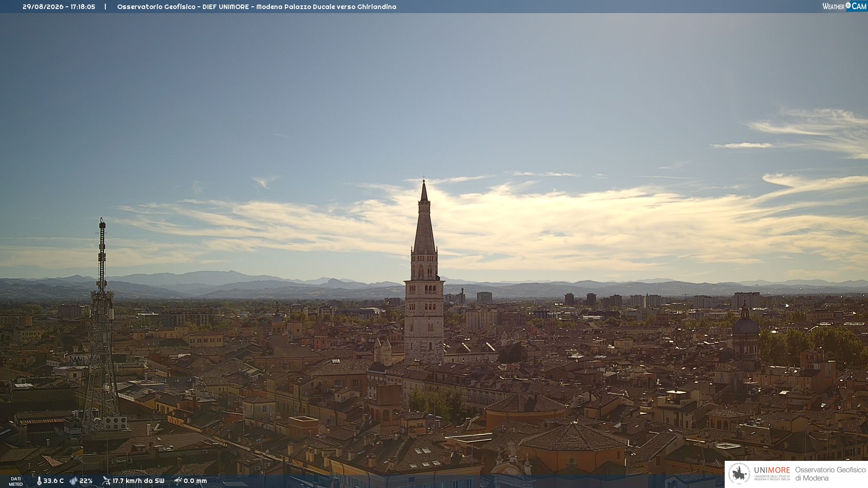Image resolution: width=868 pixels, height=488 pixels.
Task: Click the Modena Palazzo Ducale verso Ghirlandina text
Action: coord(326,7)
